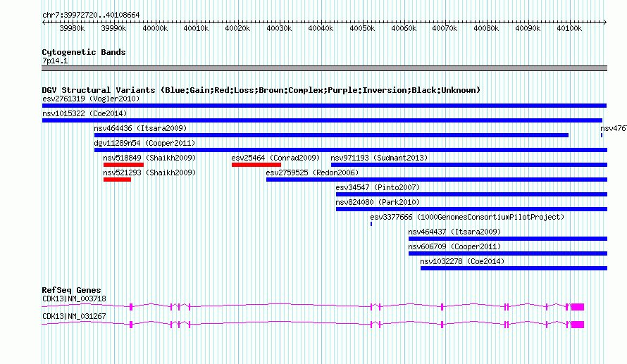Open nsv1032278 (Coe2014) variant label
This screenshot has width=627, height=364.
[x=462, y=261]
